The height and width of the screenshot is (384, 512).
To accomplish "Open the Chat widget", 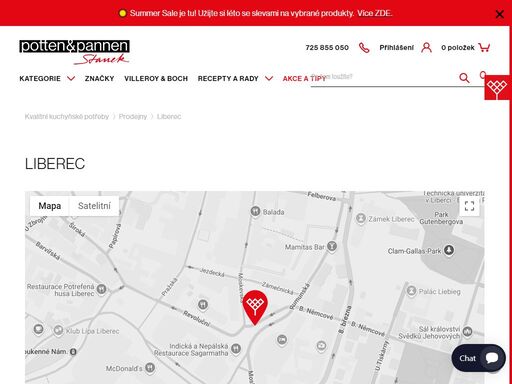I will click(478, 358).
